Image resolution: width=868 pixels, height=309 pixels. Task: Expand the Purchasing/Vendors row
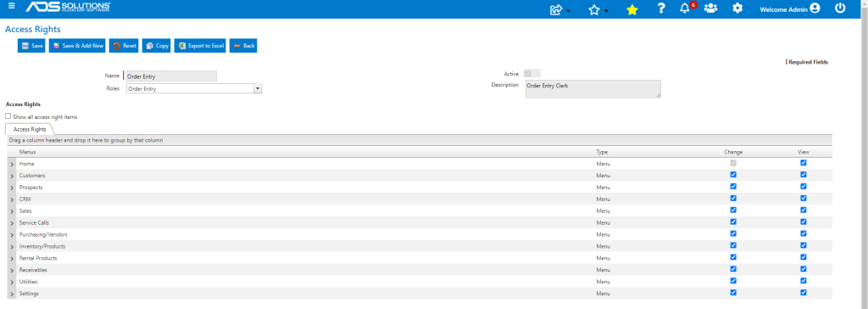pyautogui.click(x=12, y=235)
